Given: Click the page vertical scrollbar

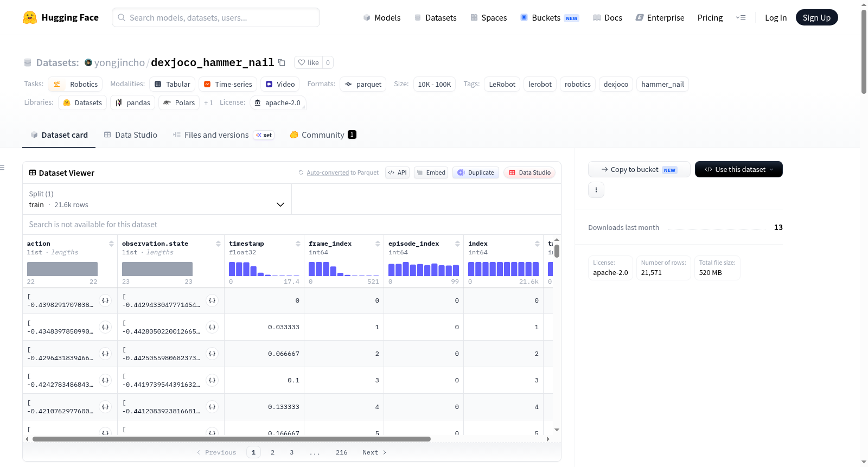Looking at the screenshot, I should click(864, 52).
